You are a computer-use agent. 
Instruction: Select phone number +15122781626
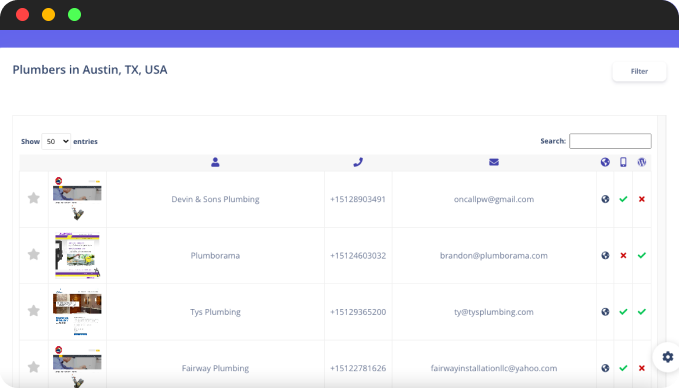point(358,369)
